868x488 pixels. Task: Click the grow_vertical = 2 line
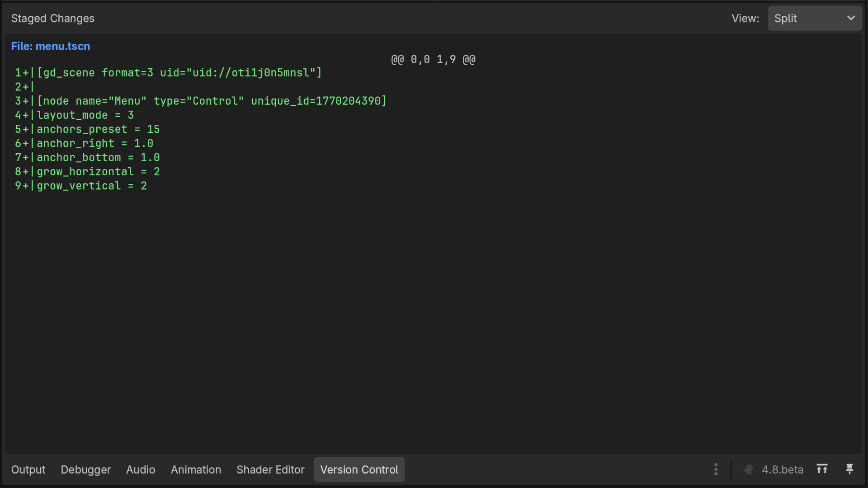tap(81, 186)
